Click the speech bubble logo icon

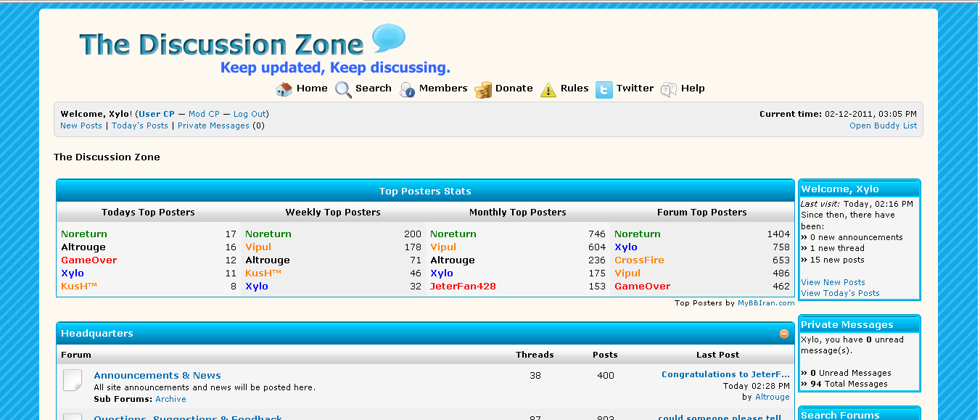tap(388, 38)
